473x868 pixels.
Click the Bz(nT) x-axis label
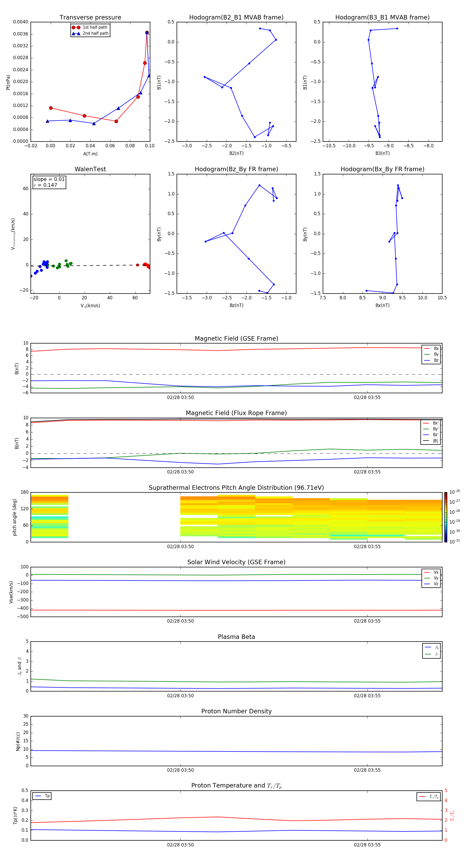(236, 306)
